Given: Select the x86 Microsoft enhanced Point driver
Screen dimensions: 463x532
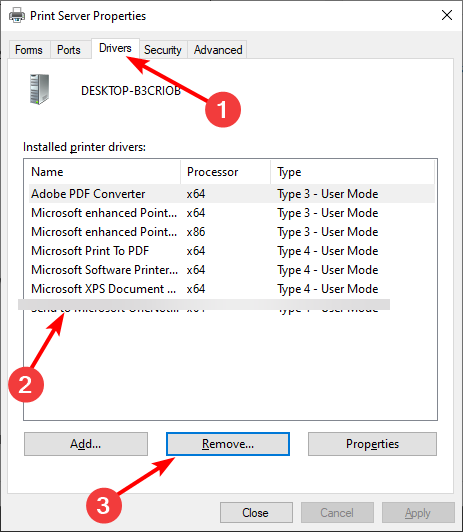Looking at the screenshot, I should click(232, 232).
